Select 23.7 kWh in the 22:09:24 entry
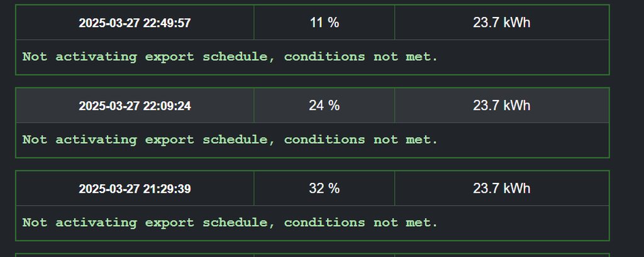Viewport: 644px width, 257px height. point(501,106)
